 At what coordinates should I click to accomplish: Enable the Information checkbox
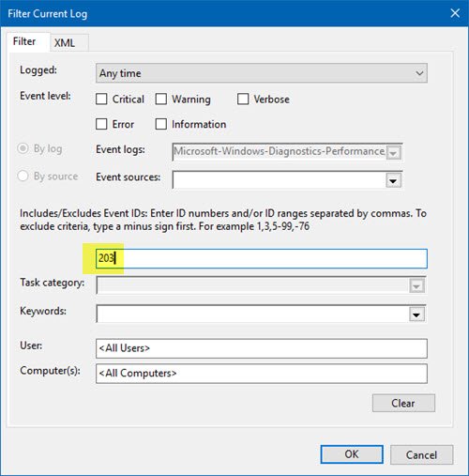[x=161, y=124]
